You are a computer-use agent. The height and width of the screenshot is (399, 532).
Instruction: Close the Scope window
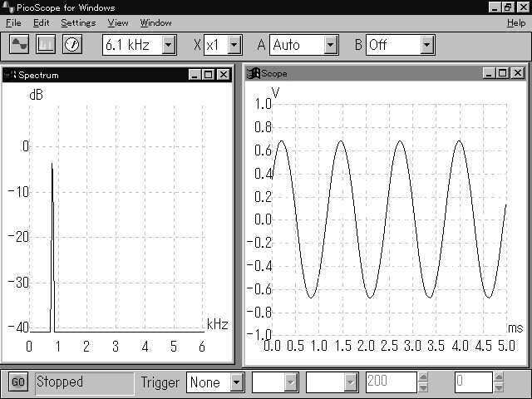pyautogui.click(x=518, y=73)
